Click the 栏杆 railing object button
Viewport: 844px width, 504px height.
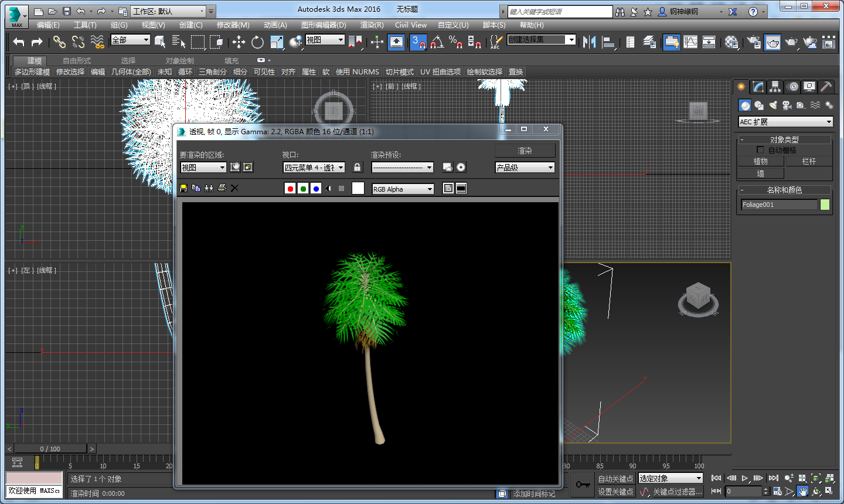tap(809, 161)
